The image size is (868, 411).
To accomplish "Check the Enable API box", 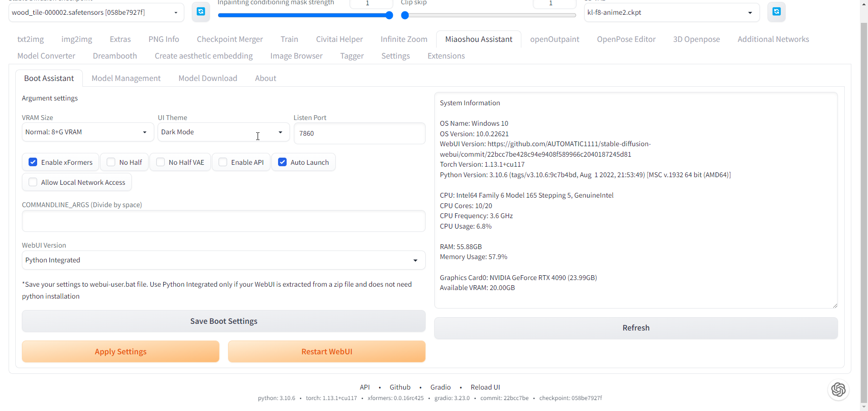I will 223,162.
